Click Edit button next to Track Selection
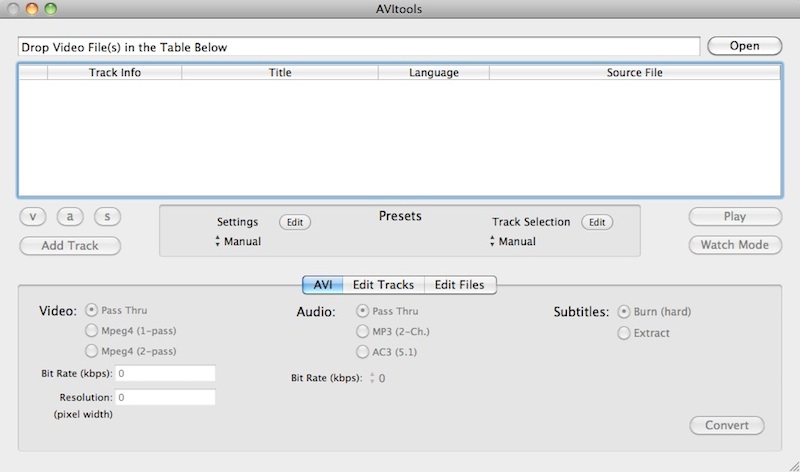Viewport: 800px width, 472px height. coord(596,222)
